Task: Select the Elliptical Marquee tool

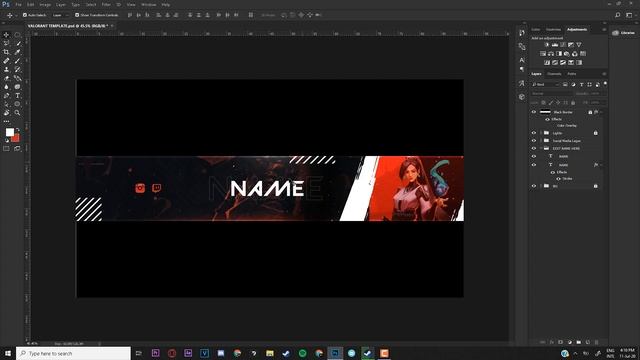Action: 18,35
